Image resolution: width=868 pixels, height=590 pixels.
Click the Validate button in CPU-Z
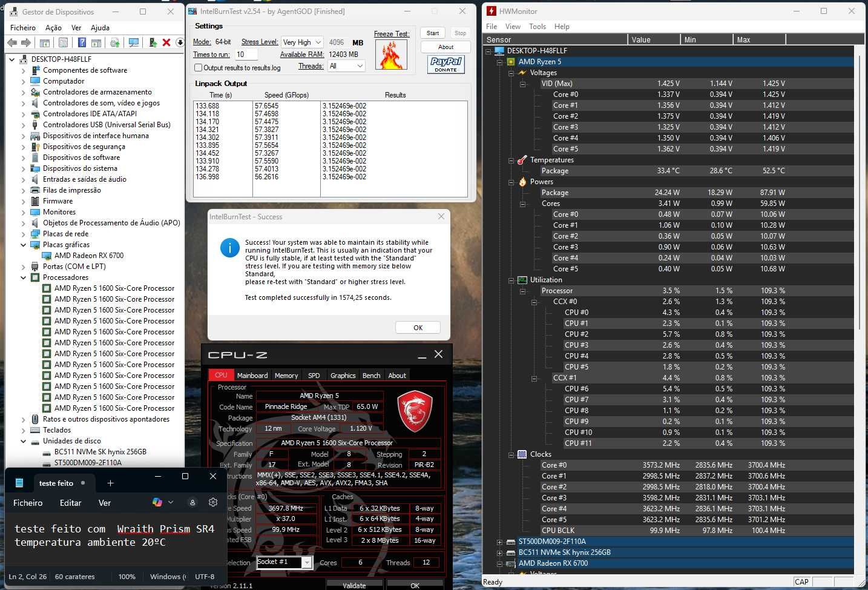pos(354,585)
